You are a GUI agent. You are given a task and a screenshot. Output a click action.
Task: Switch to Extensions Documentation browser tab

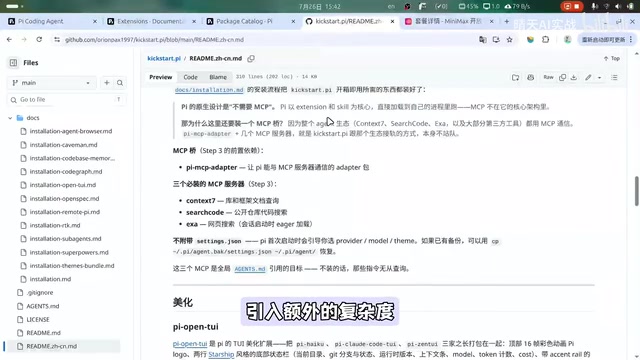point(152,21)
